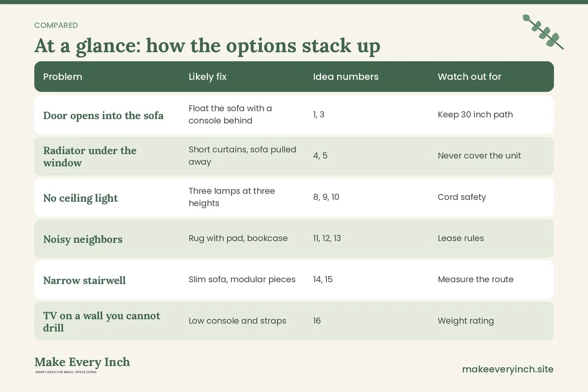Click the Keep 30 inch path cell
Screen dimensions: 588x392
point(475,115)
